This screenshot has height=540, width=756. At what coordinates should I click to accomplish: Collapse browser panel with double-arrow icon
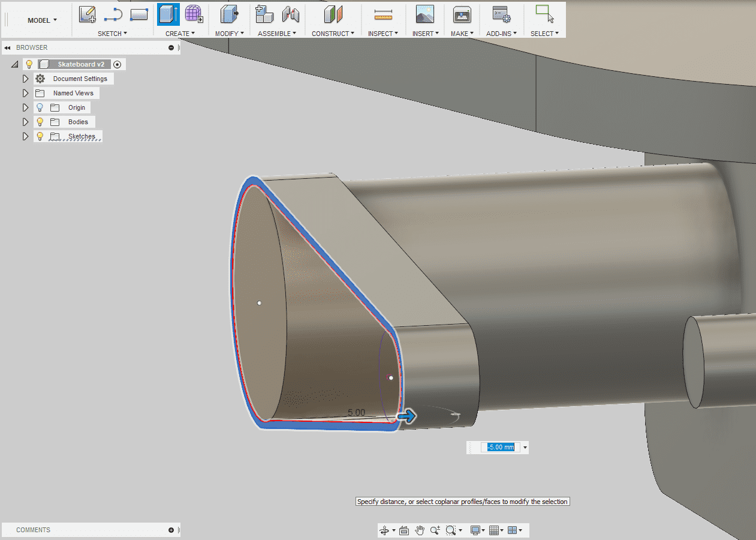point(8,47)
